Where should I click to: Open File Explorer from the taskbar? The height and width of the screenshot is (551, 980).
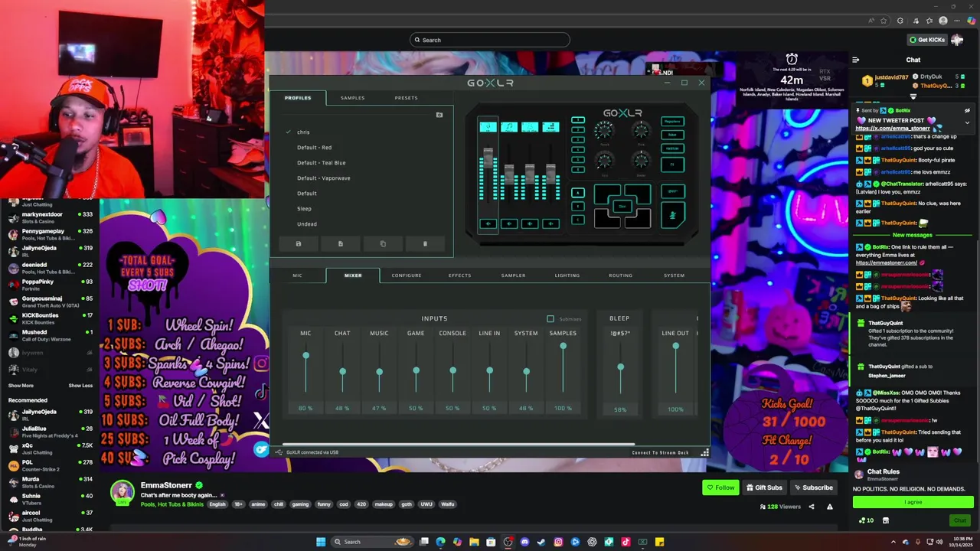(474, 542)
